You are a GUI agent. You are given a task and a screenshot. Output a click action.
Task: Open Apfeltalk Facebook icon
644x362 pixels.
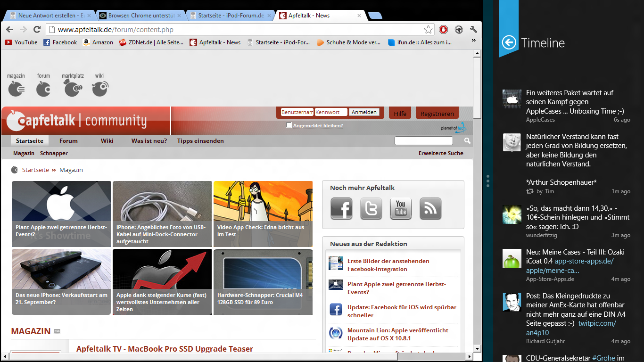point(341,208)
